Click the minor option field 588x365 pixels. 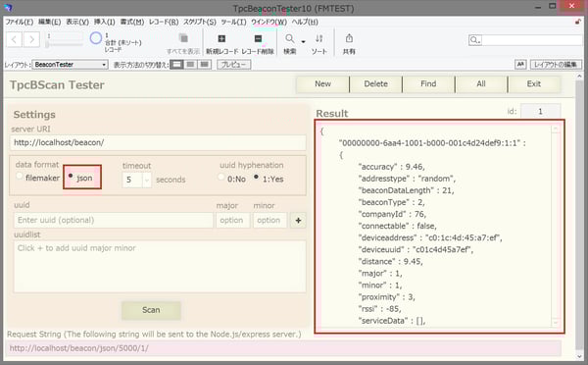click(269, 221)
